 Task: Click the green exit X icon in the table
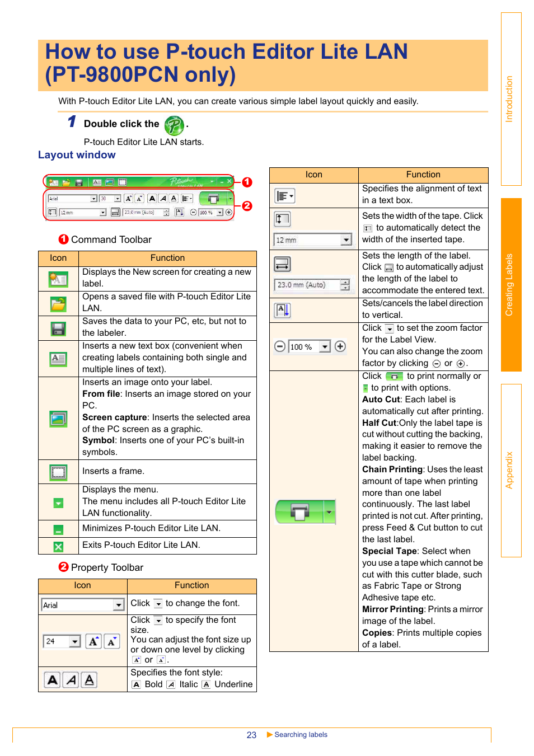coord(58,547)
